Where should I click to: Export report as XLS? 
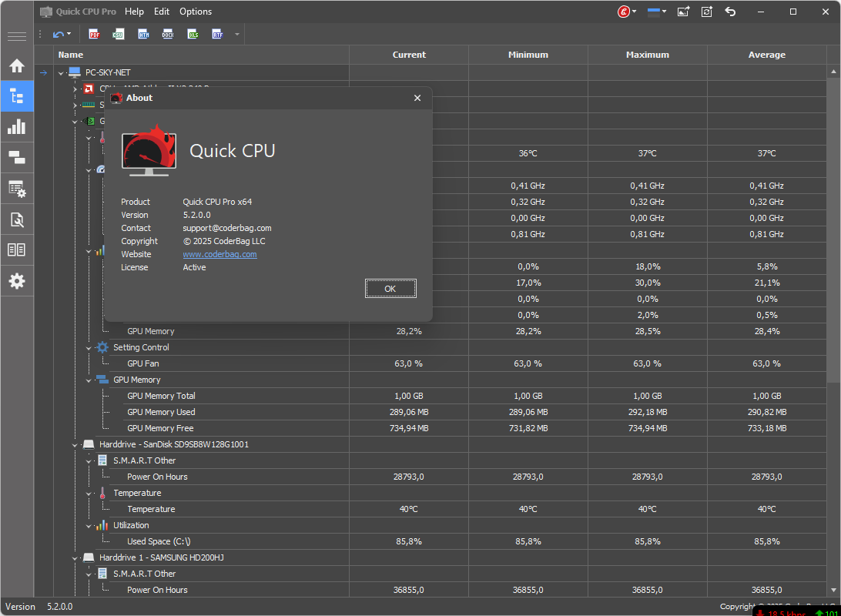(193, 35)
